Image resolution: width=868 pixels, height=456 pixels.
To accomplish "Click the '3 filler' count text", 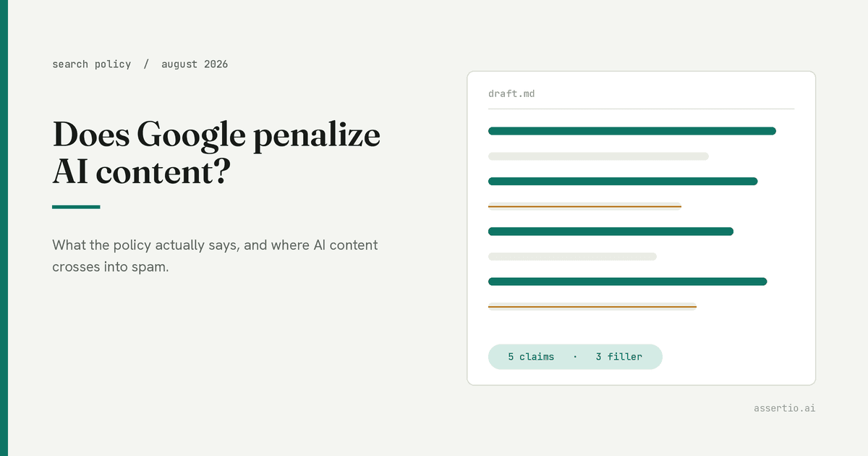I will tap(619, 357).
